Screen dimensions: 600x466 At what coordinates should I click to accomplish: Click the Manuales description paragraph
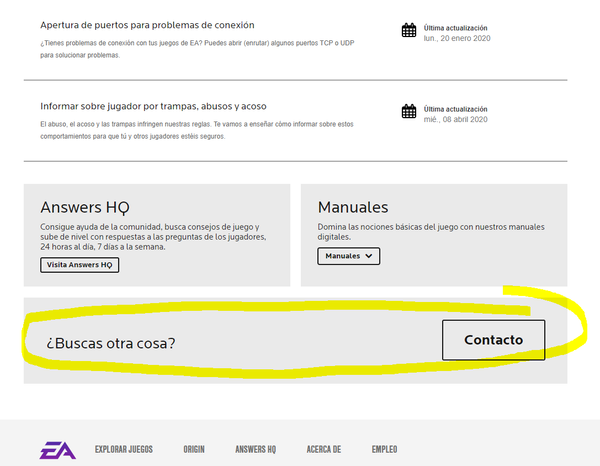[431, 232]
